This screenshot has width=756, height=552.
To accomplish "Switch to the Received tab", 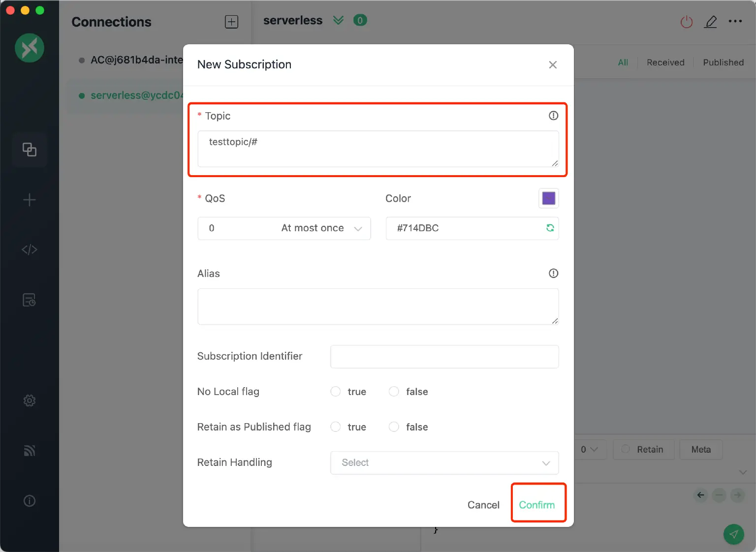I will click(x=665, y=62).
